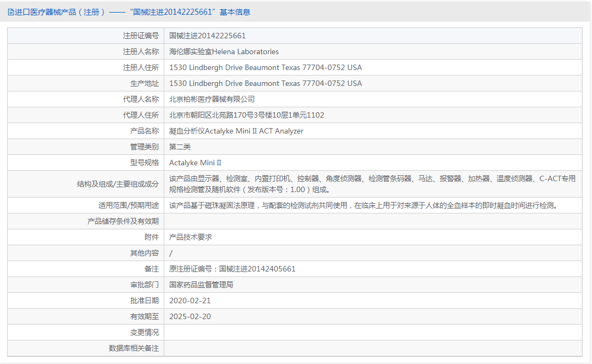Click product name 凝血分析仪Actalyke Mini II ACT Analyzer
Image resolution: width=592 pixels, height=364 pixels.
[x=237, y=131]
